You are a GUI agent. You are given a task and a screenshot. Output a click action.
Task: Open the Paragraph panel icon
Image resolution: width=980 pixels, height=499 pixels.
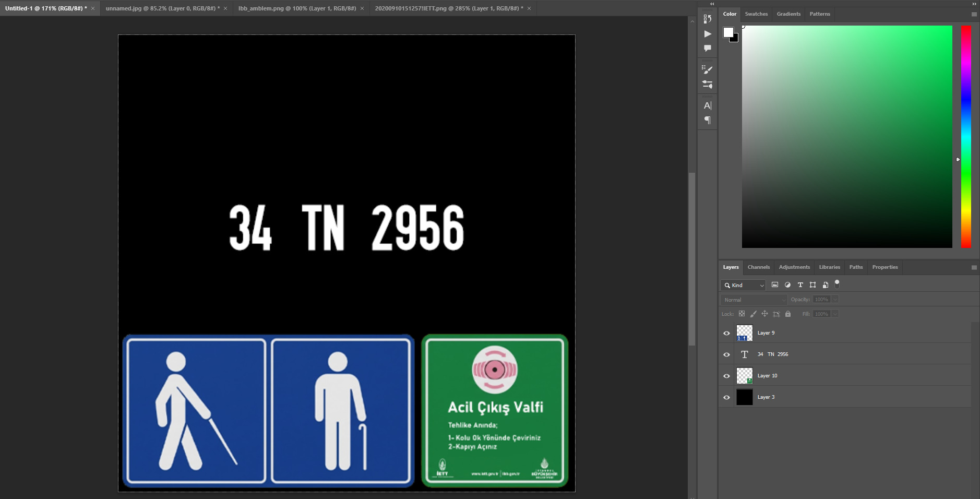click(x=707, y=121)
